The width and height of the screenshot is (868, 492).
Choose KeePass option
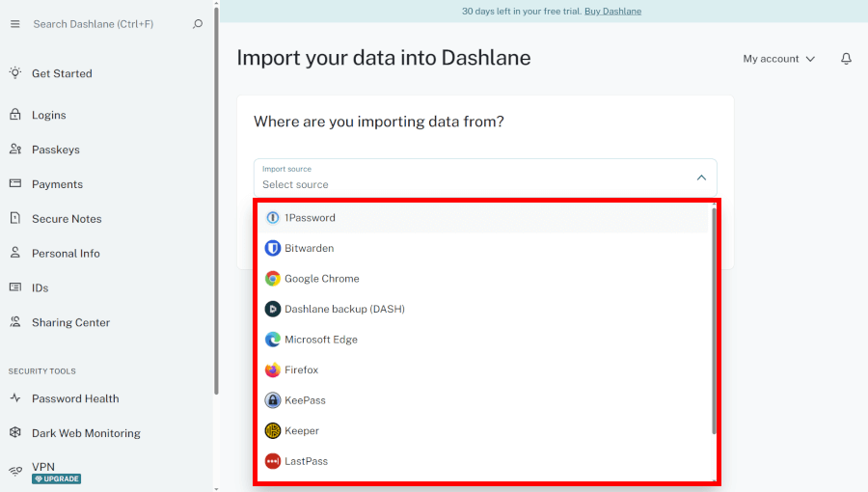[484, 400]
